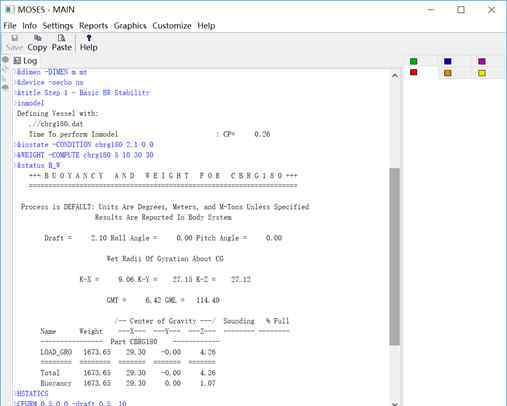Click the '&status B_W' command line
Viewport: 507px width, 406px height.
click(x=38, y=165)
